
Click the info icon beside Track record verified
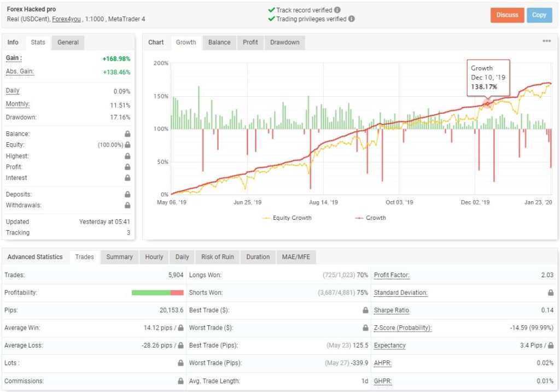point(337,10)
